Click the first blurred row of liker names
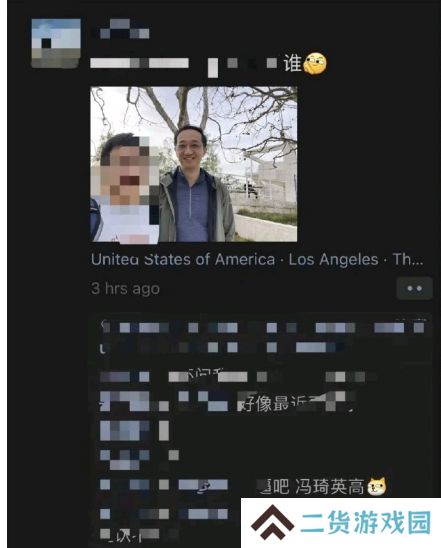The image size is (441, 548). click(263, 327)
